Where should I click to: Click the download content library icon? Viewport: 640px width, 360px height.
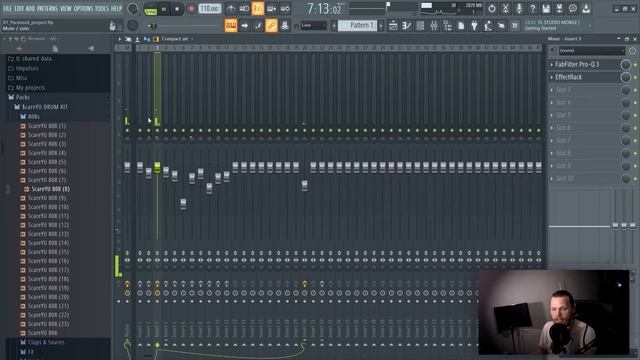(x=586, y=8)
